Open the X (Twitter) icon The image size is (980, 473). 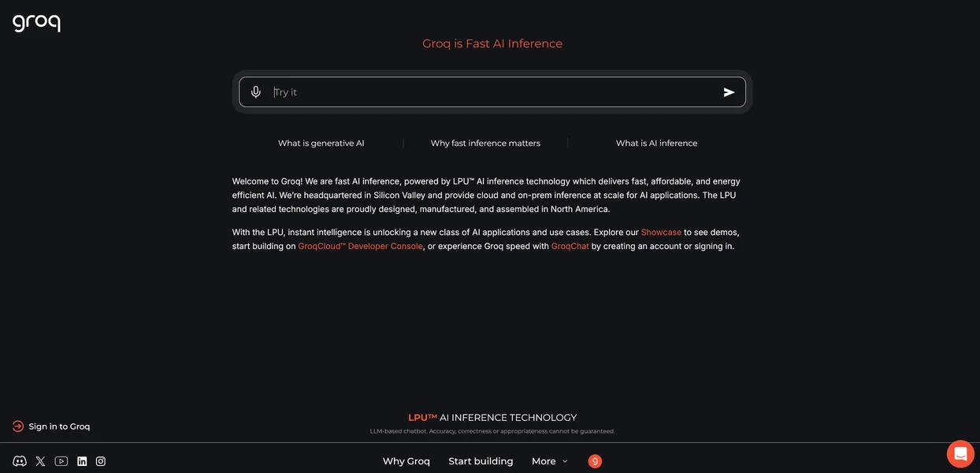[x=41, y=461]
